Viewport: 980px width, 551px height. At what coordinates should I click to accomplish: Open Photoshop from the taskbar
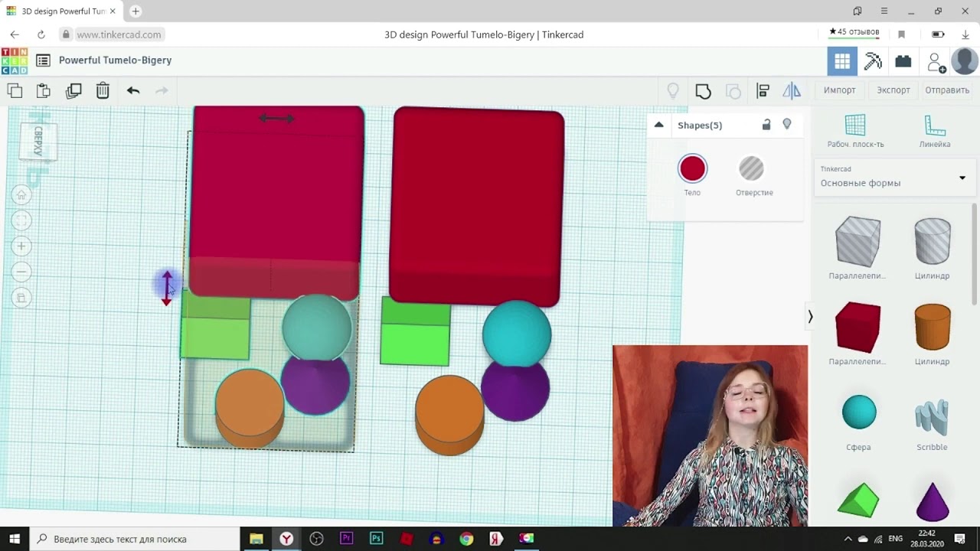coord(376,539)
